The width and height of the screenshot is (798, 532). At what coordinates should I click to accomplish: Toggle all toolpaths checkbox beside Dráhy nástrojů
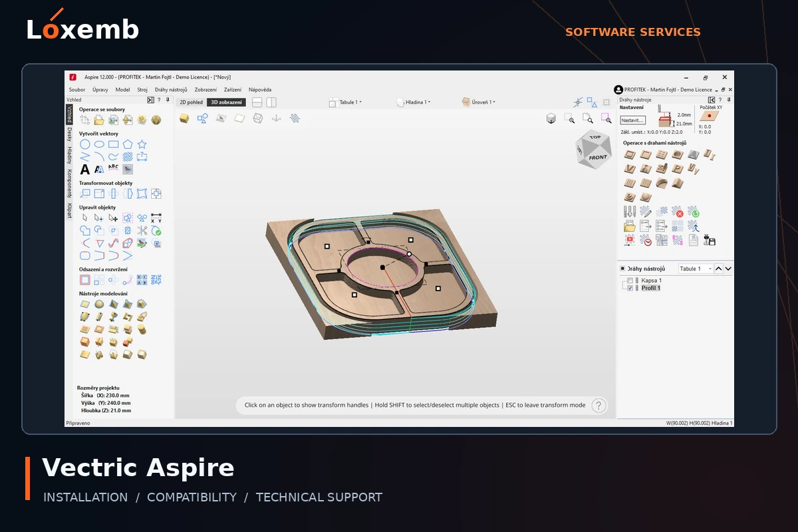coord(622,269)
